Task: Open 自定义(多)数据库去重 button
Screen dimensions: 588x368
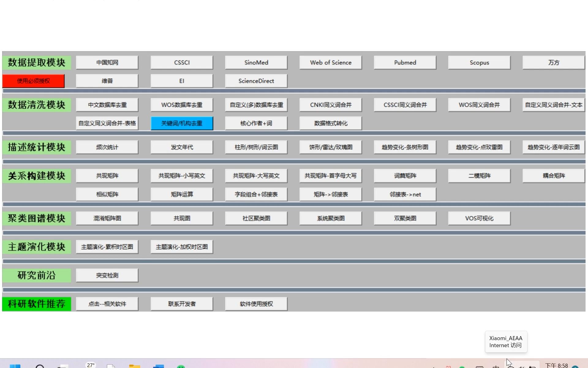Action: (x=256, y=105)
